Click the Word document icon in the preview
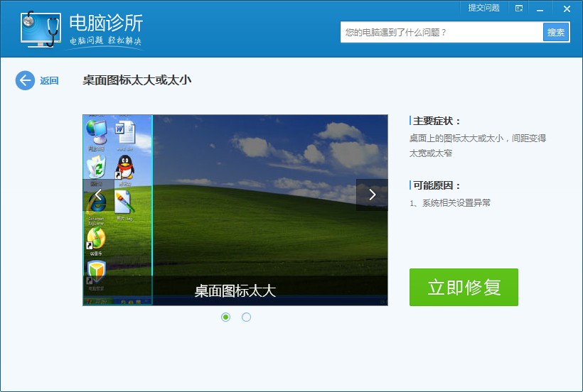The height and width of the screenshot is (392, 583). click(x=125, y=132)
